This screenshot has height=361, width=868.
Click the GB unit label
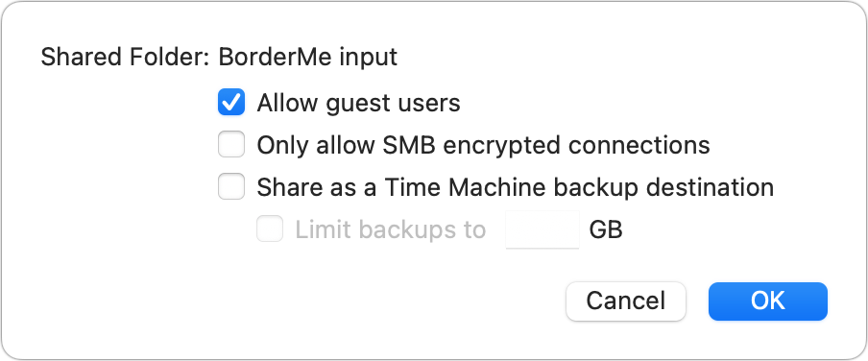click(606, 229)
